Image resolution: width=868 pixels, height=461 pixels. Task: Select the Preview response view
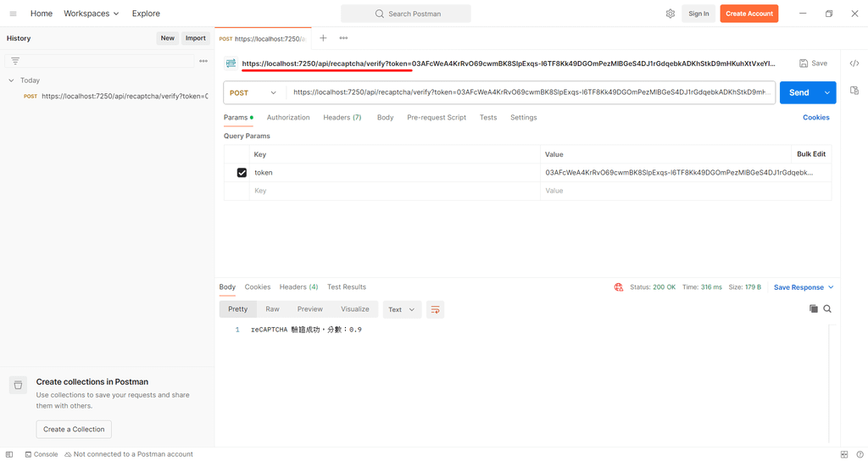tap(310, 309)
